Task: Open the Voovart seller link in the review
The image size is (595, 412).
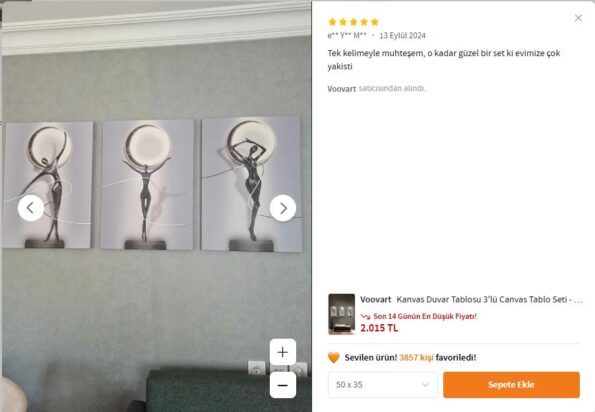Action: (x=342, y=89)
